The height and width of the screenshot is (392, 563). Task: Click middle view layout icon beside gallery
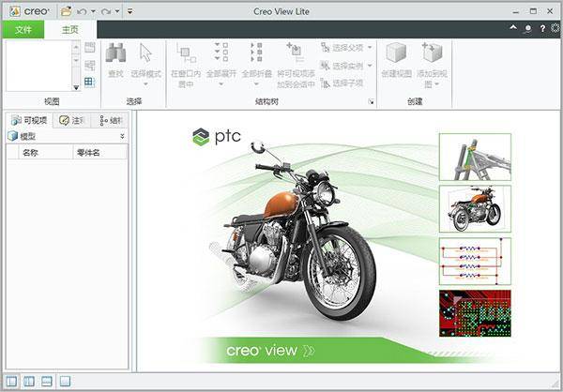pos(90,66)
